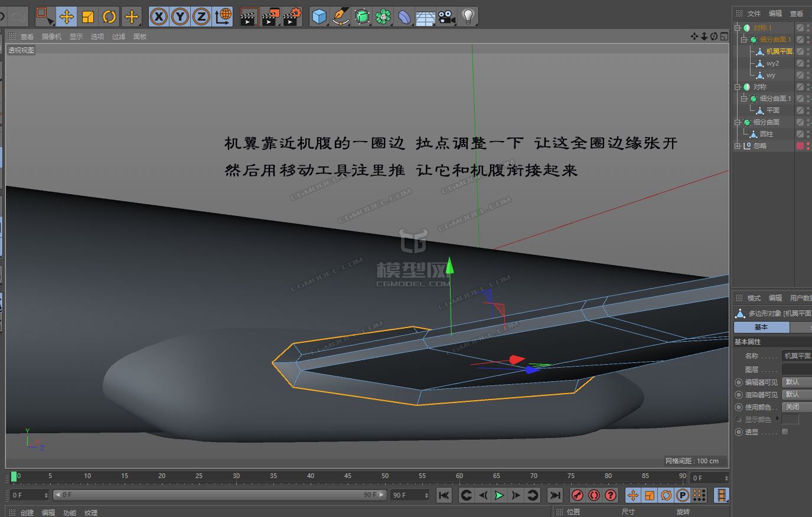Open the deformer objects icon

[x=405, y=17]
